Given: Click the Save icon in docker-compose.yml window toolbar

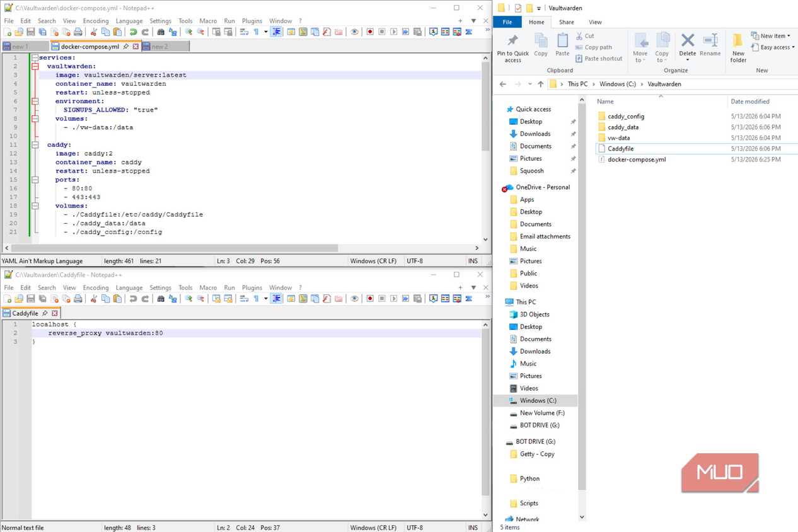Looking at the screenshot, I should click(31, 32).
